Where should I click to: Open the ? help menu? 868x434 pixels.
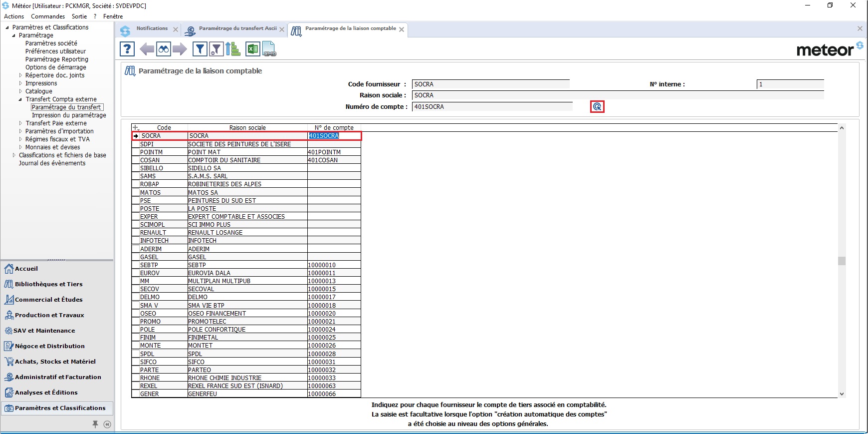click(x=95, y=16)
